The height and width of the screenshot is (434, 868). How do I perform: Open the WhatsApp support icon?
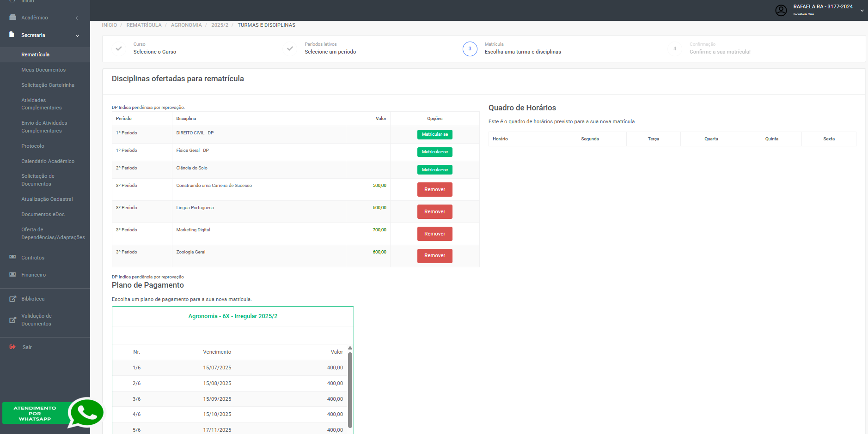86,412
